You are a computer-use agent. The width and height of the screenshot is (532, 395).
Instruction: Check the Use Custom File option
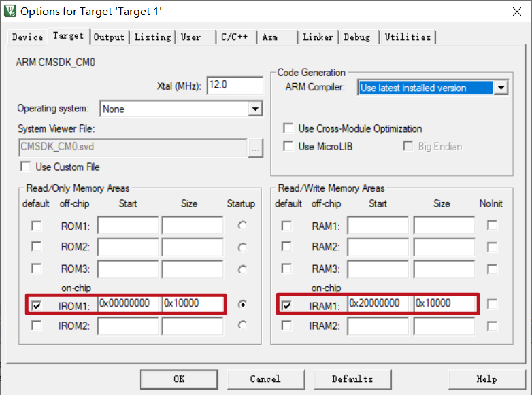26,167
